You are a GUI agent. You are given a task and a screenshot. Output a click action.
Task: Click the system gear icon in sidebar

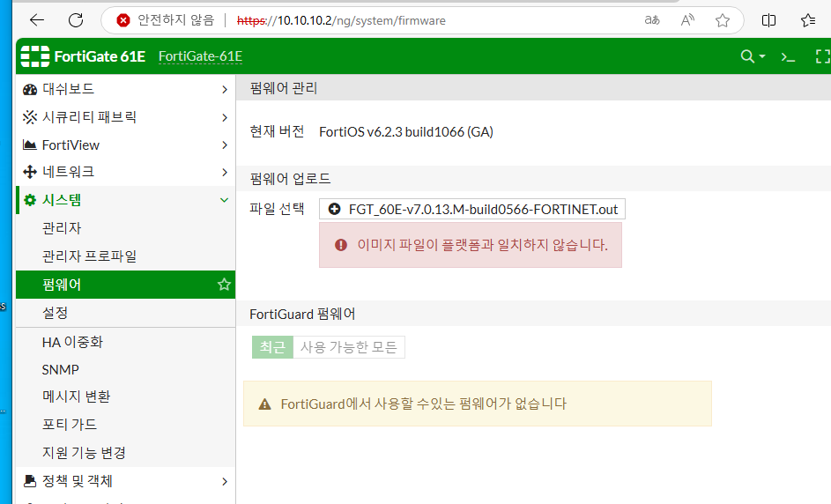click(x=30, y=200)
